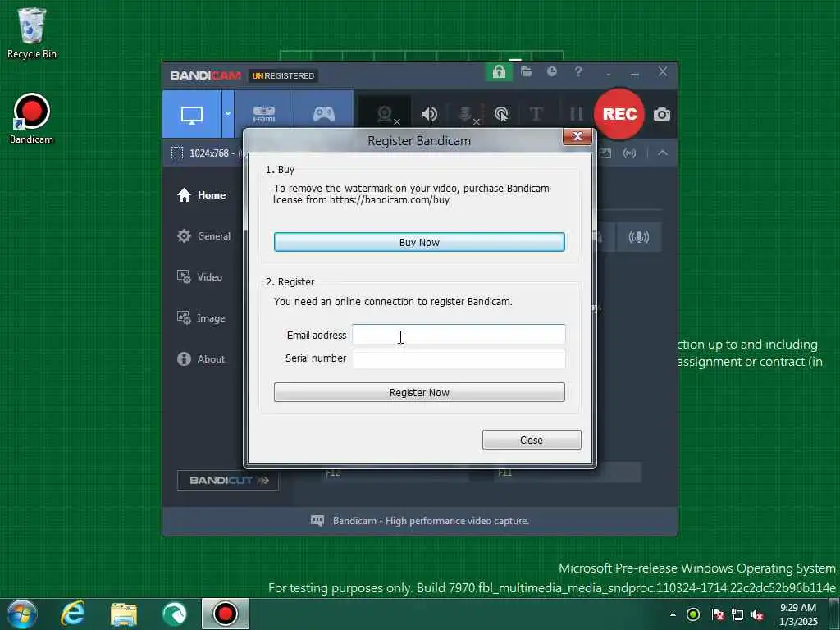Select the Recycle Bin desktop icon
Viewport: 840px width, 630px height.
32,33
